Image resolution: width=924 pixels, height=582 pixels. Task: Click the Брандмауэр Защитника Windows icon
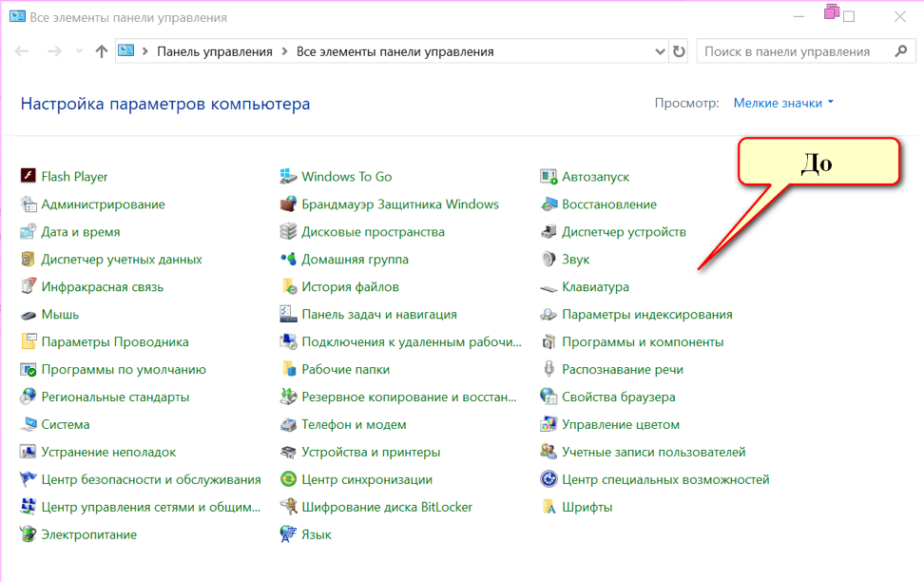(x=288, y=204)
